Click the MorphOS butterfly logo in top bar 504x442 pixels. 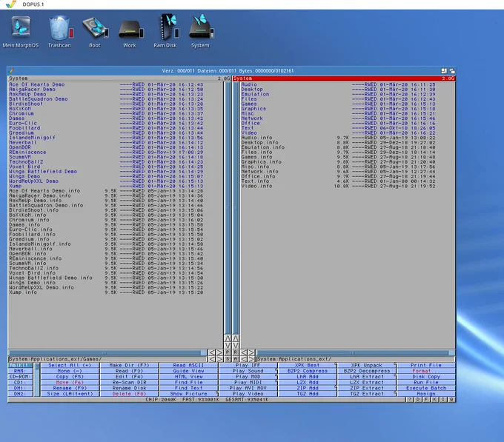[x=11, y=4]
